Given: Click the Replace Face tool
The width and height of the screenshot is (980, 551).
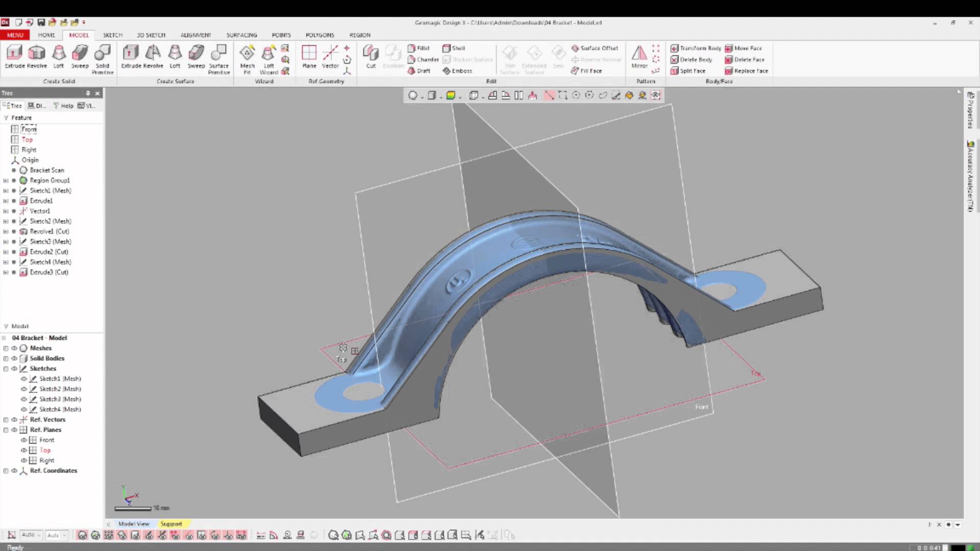Looking at the screenshot, I should (x=747, y=71).
